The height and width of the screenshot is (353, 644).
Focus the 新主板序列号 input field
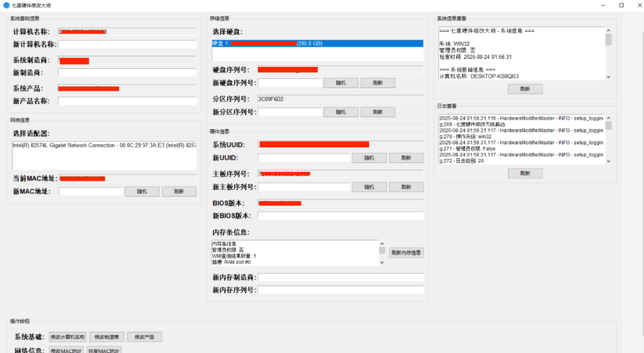pyautogui.click(x=304, y=187)
